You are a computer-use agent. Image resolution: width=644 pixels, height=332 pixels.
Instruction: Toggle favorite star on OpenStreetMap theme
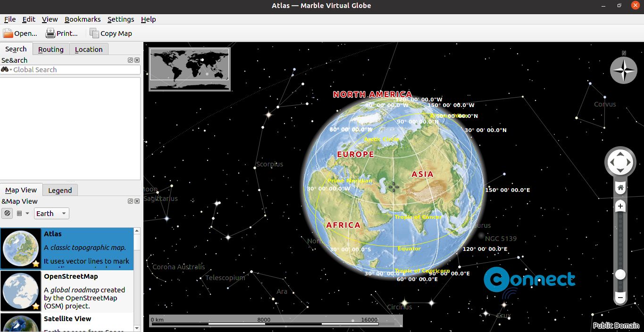35,306
